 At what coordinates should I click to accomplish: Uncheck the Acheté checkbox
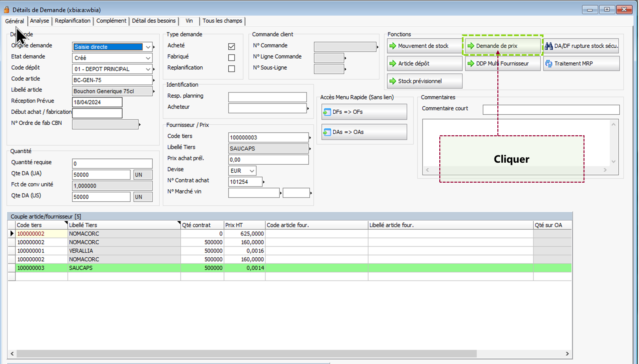click(231, 46)
